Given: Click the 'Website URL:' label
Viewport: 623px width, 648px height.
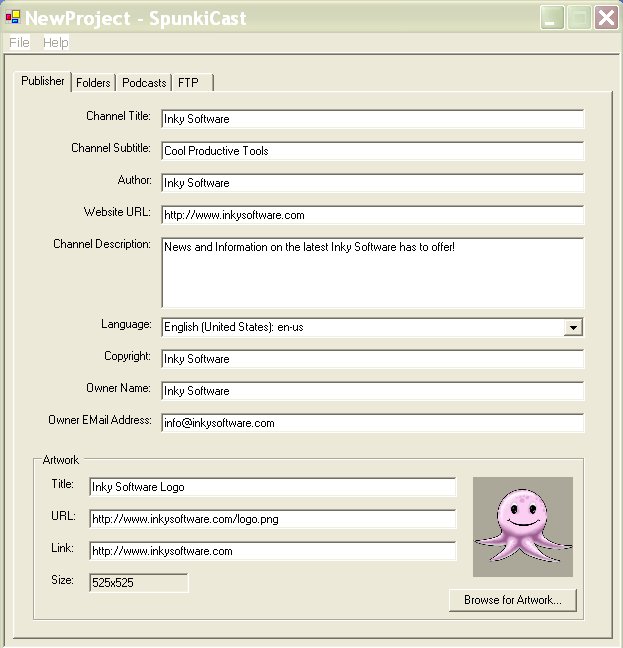Looking at the screenshot, I should [x=117, y=212].
